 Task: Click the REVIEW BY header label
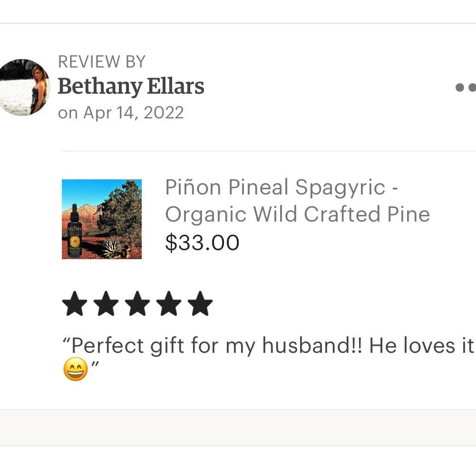point(102,62)
